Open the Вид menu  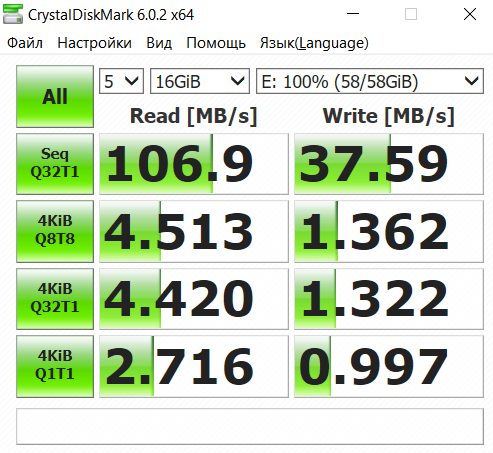coord(159,43)
